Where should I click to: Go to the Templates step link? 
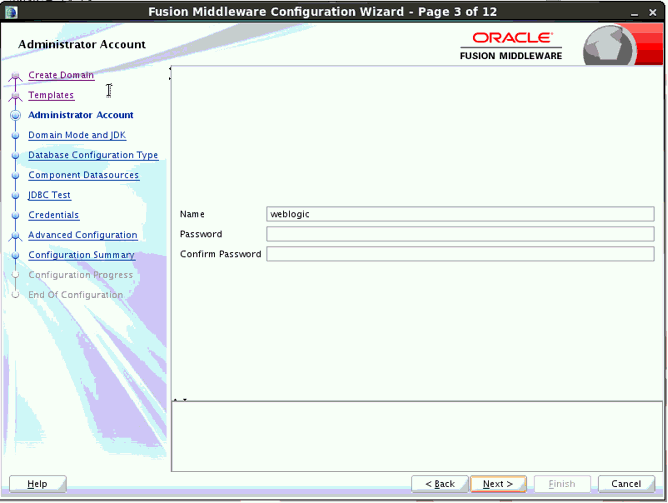coord(51,95)
